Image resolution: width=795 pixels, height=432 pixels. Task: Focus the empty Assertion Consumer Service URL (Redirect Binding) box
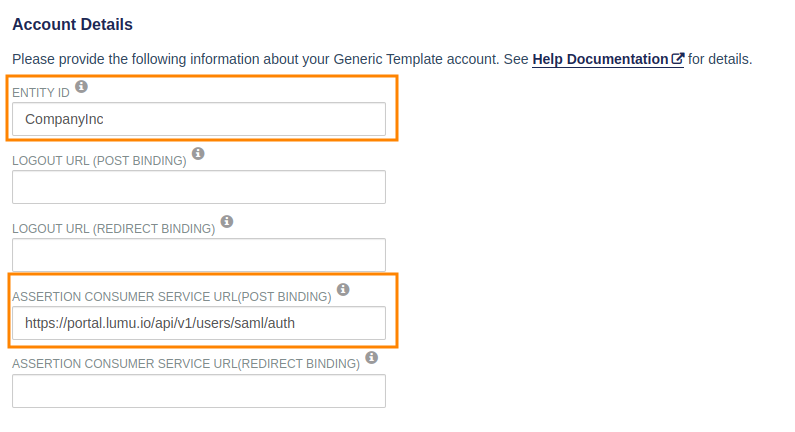[x=198, y=391]
